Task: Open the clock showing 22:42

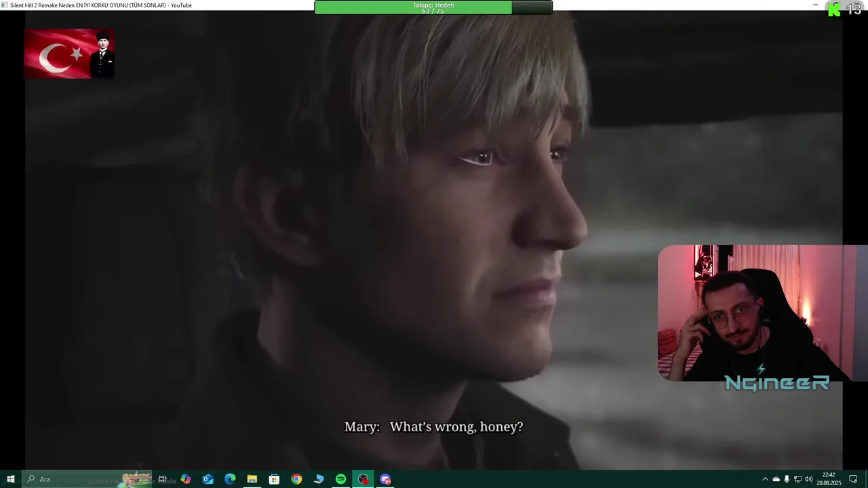Action: point(829,479)
